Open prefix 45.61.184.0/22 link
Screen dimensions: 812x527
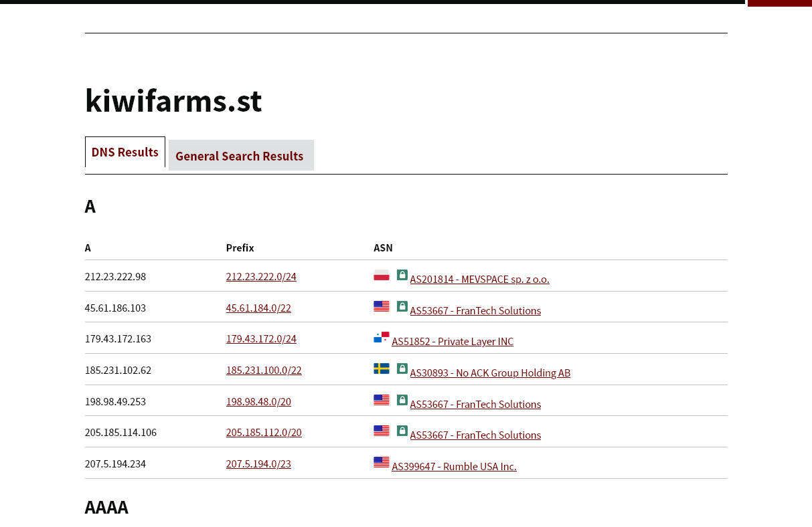click(258, 308)
